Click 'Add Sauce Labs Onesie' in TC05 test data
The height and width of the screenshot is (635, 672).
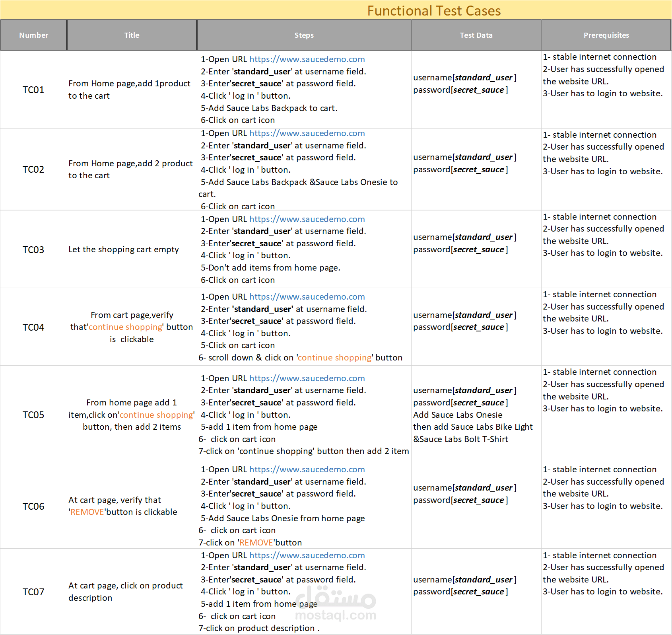(458, 415)
